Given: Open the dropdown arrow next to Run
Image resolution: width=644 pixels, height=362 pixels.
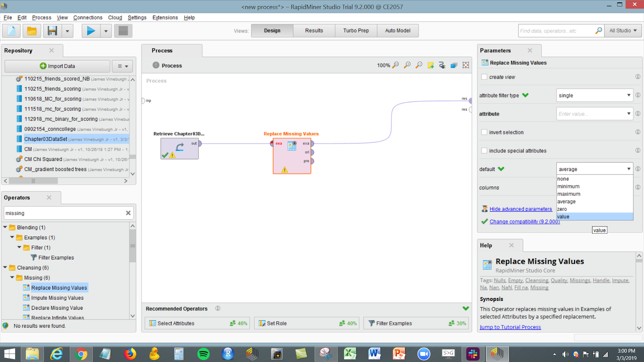Looking at the screenshot, I should coord(106,31).
